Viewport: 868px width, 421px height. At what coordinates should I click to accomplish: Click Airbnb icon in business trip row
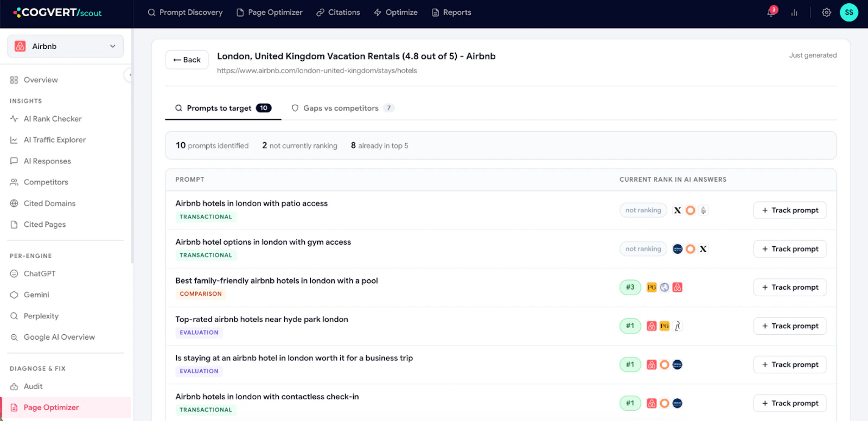652,365
